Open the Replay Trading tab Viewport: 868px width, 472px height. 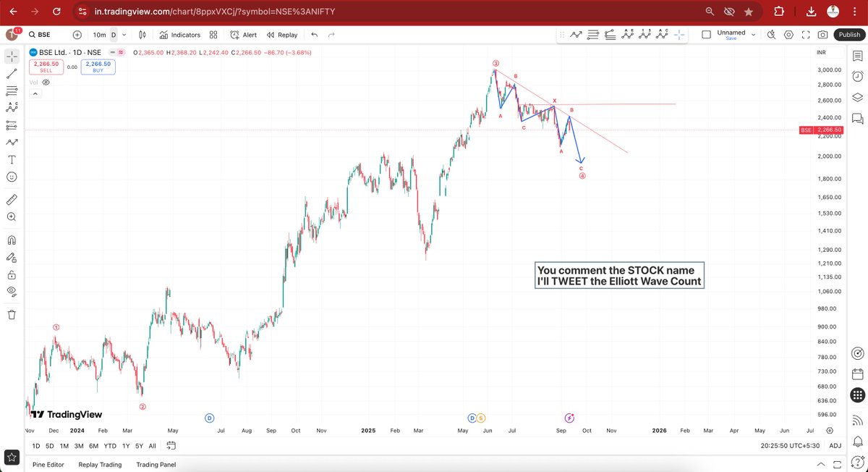100,465
